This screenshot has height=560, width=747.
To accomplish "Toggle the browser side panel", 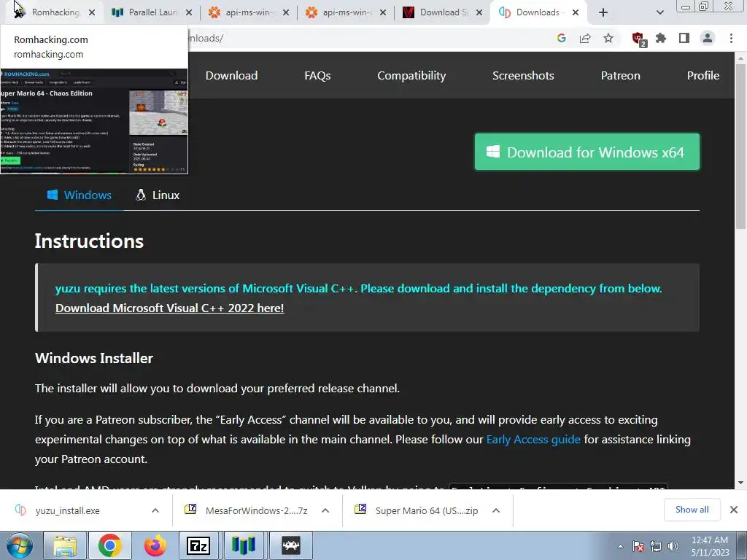I will pyautogui.click(x=684, y=38).
